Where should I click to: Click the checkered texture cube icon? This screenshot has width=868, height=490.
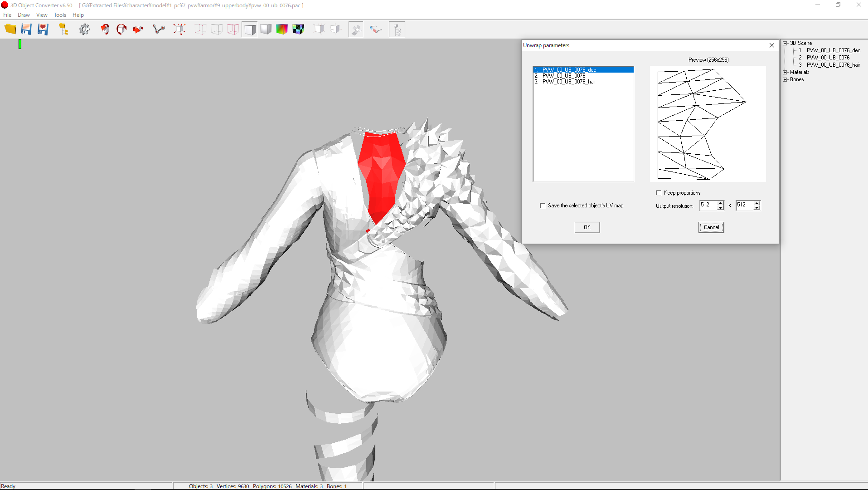tap(298, 29)
